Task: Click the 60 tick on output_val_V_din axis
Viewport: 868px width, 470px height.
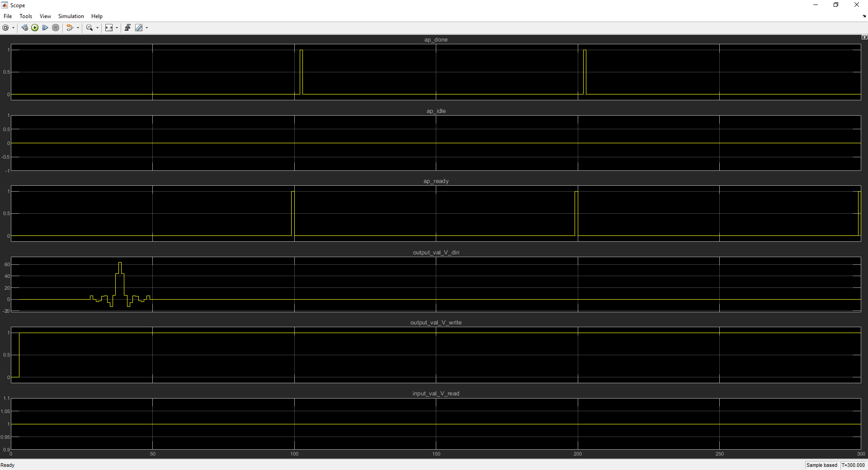Action: pyautogui.click(x=7, y=264)
